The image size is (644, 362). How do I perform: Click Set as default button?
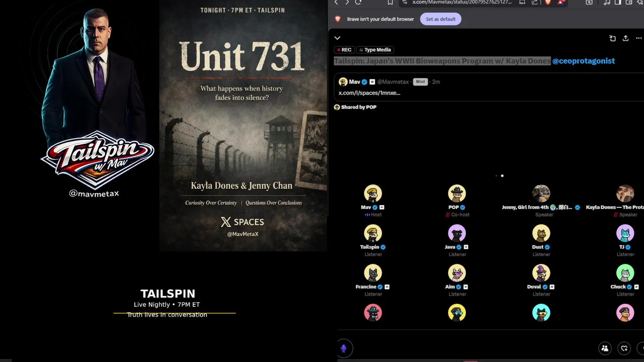pos(441,19)
